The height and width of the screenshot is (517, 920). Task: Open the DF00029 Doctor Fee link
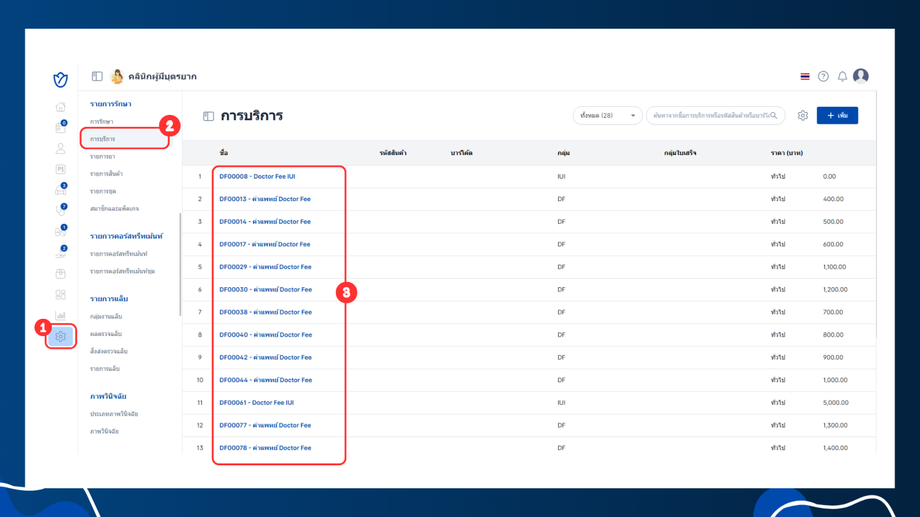265,266
